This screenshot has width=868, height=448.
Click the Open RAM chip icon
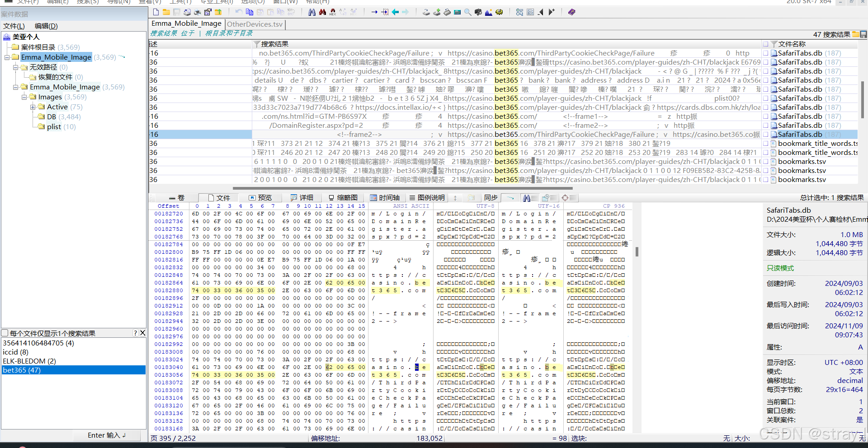447,12
